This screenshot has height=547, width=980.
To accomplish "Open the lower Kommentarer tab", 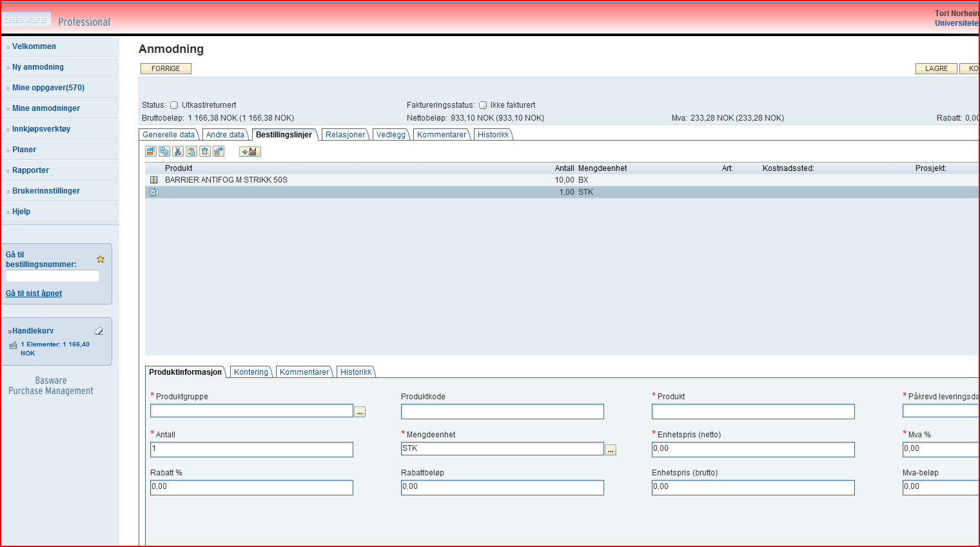I will (304, 372).
